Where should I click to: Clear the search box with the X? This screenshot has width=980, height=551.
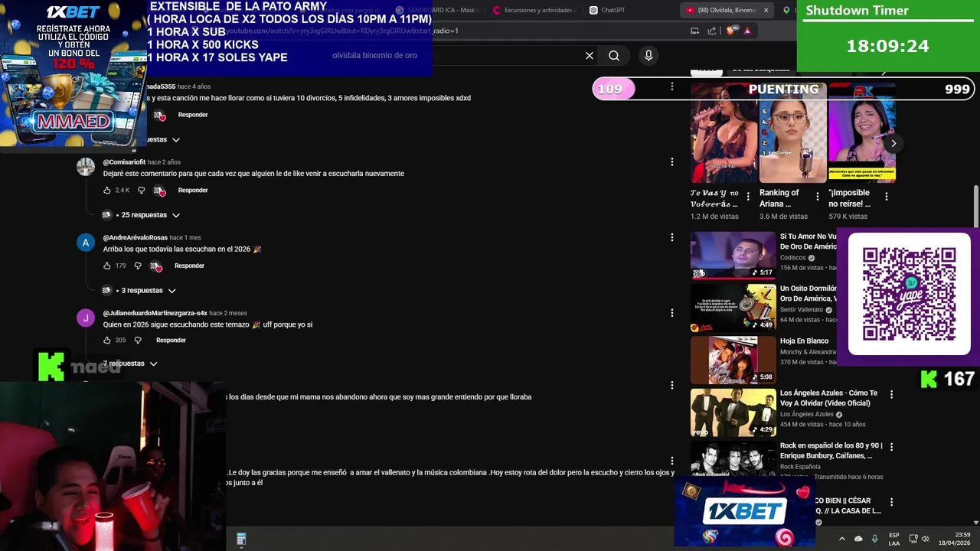(x=590, y=55)
